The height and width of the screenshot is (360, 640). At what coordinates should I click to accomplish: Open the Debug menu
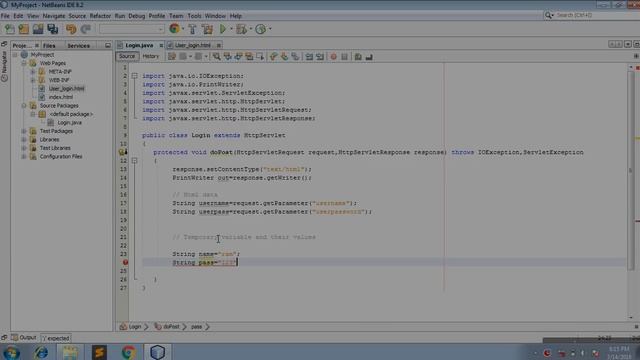click(x=137, y=16)
